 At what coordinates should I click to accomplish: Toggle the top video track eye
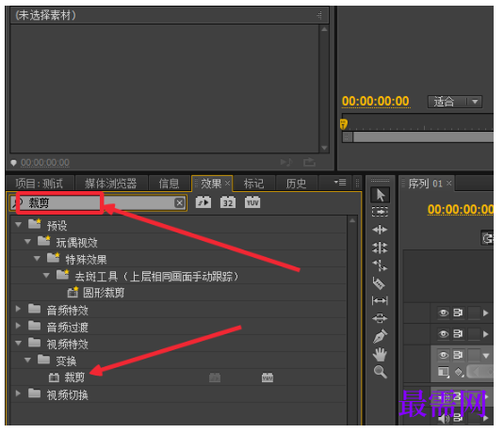click(444, 313)
